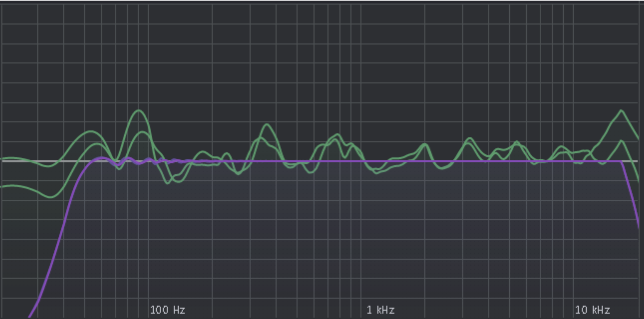Click the green double peak just left of 1 kHz

click(x=337, y=135)
